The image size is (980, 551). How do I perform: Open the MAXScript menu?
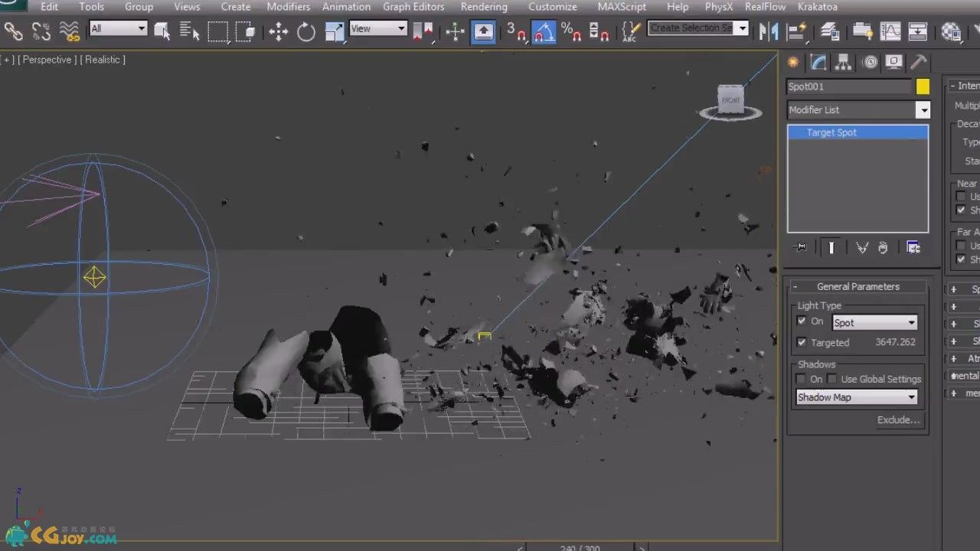[622, 7]
